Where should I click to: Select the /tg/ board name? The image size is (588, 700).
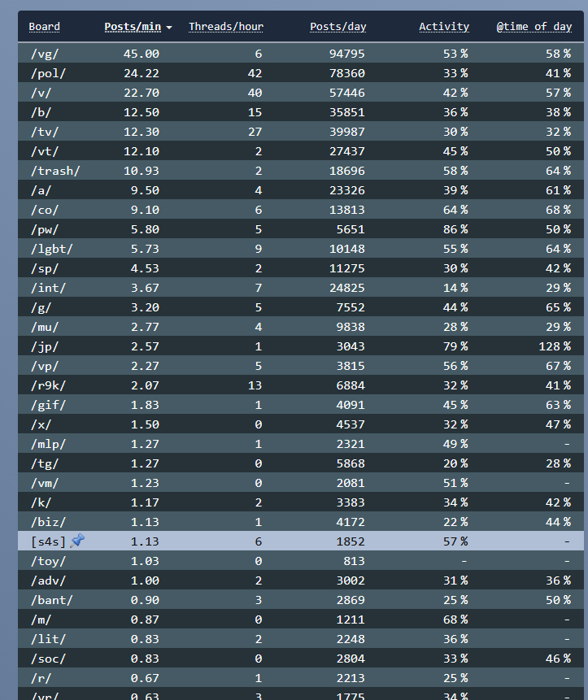point(45,464)
